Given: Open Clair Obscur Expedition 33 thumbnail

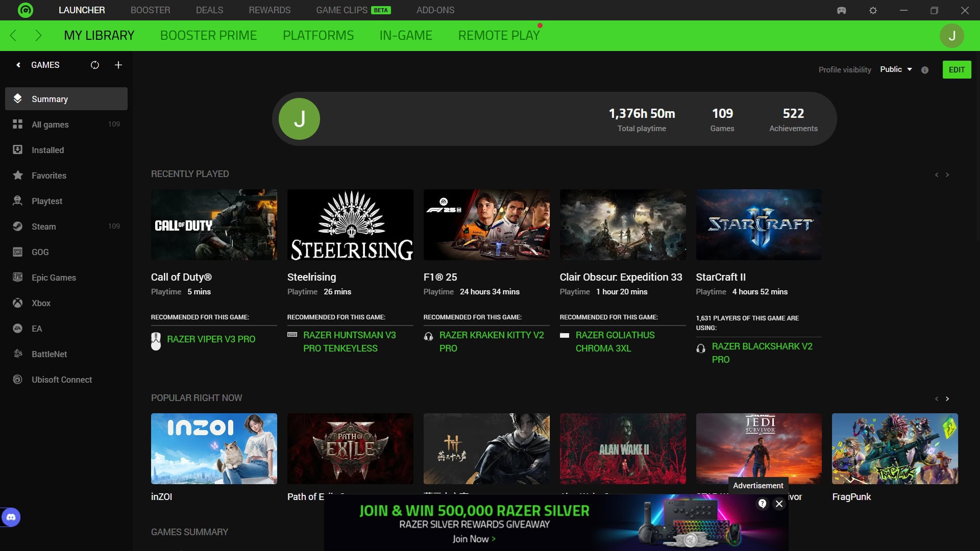Looking at the screenshot, I should point(623,224).
